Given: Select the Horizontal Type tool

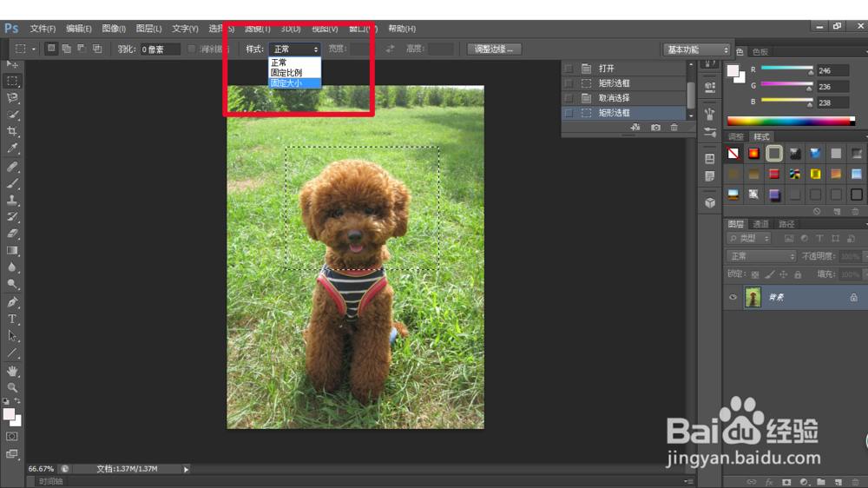Looking at the screenshot, I should tap(12, 319).
